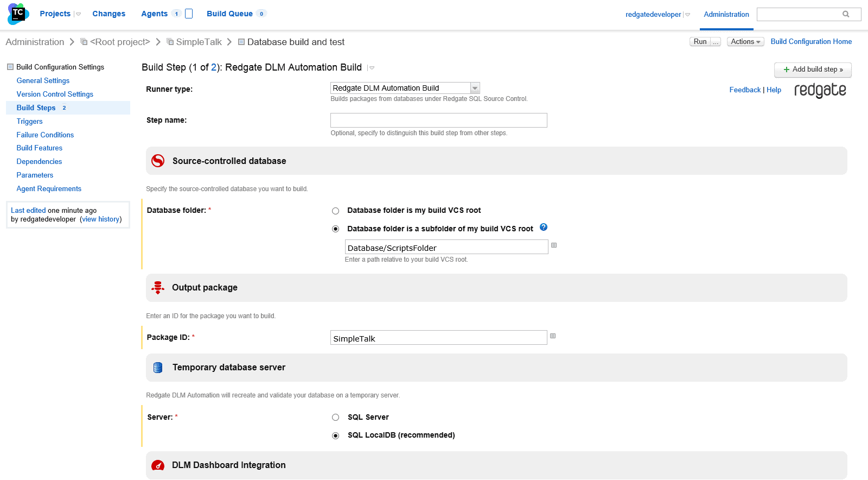Click the Redgate logo
The height and width of the screenshot is (480, 868).
click(x=820, y=90)
